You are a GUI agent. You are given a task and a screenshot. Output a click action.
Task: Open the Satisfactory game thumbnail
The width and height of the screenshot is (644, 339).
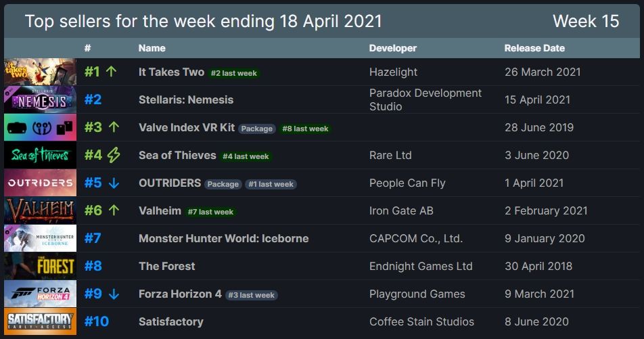(x=40, y=321)
